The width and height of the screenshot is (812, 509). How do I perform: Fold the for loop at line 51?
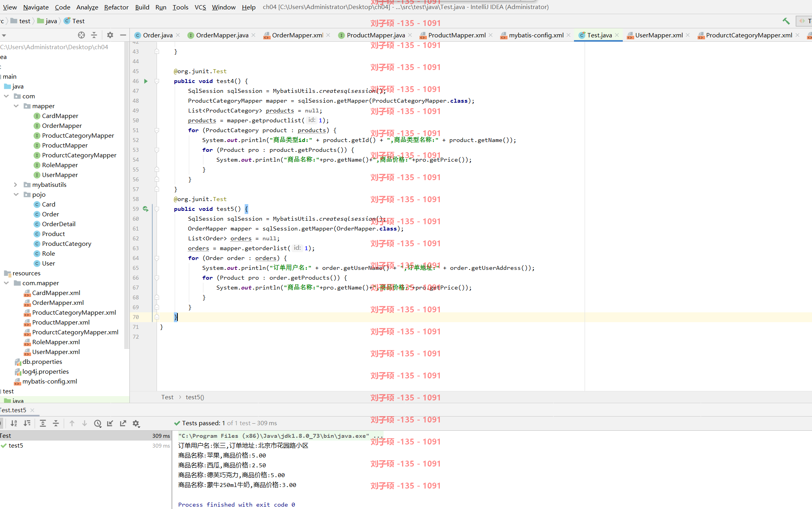[157, 130]
